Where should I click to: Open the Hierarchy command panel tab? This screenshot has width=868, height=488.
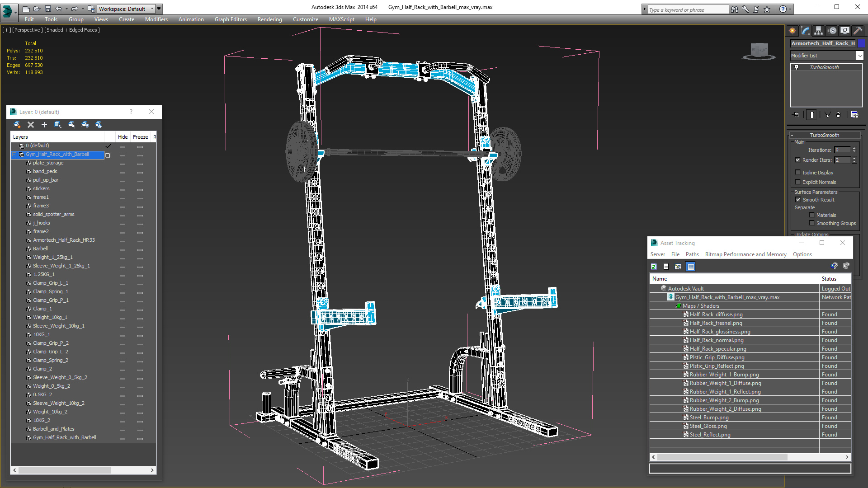(x=819, y=31)
